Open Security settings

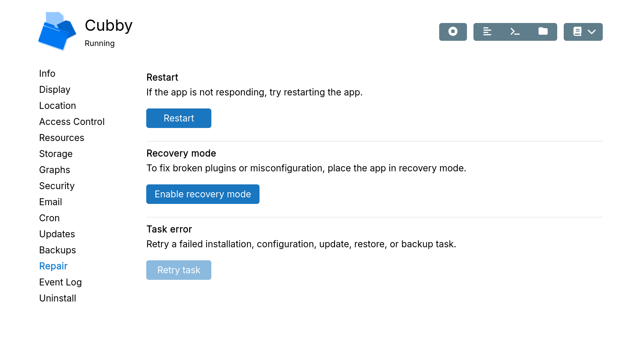point(56,186)
